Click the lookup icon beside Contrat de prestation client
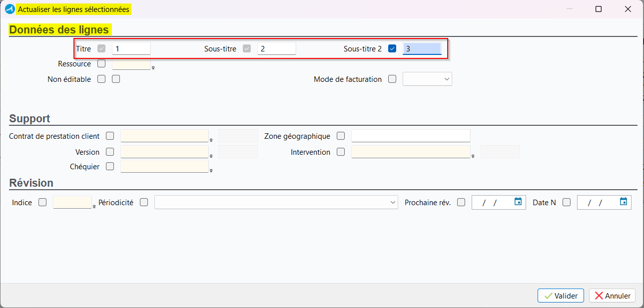The height and width of the screenshot is (308, 644). click(211, 140)
